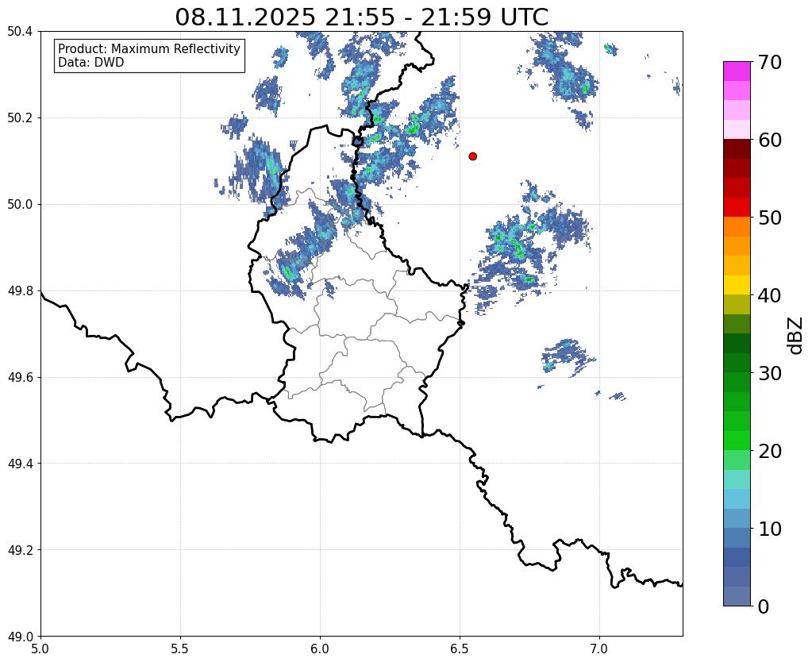The width and height of the screenshot is (812, 662).
Task: Click the colorbar tick label 60
Action: [770, 140]
